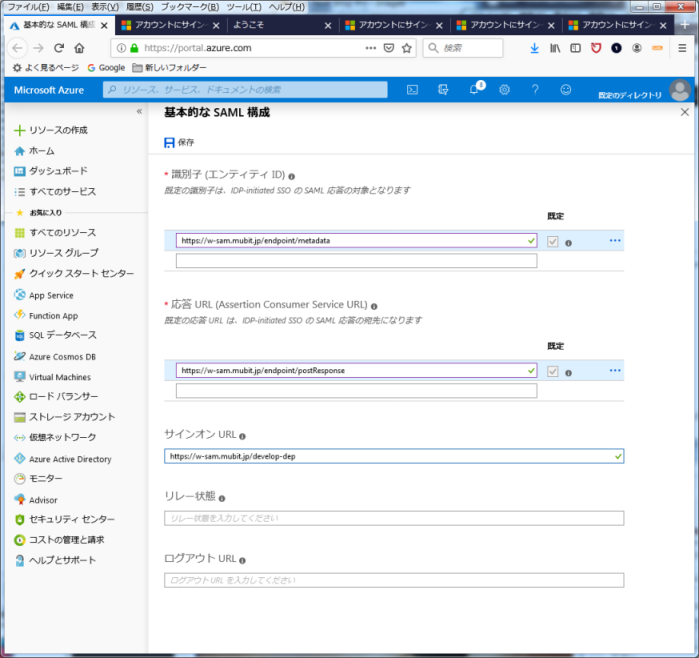
Task: Open ツール(T) browser menu
Action: pos(244,7)
